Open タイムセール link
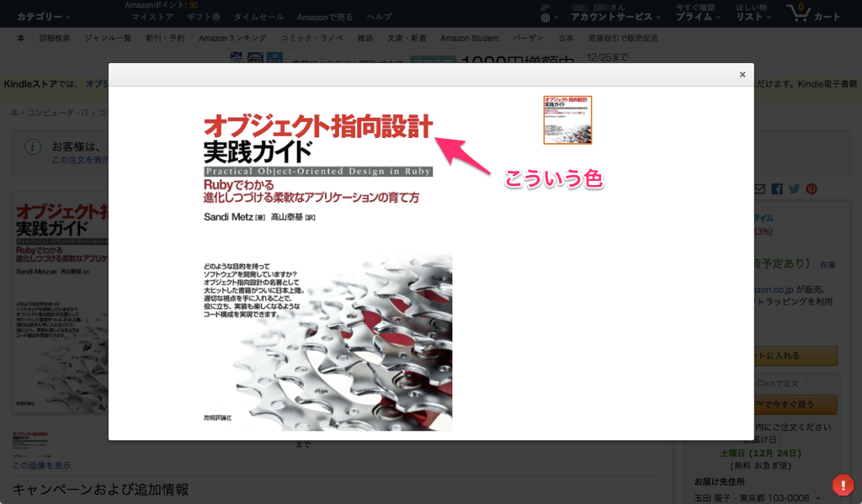The width and height of the screenshot is (862, 504). 259,17
